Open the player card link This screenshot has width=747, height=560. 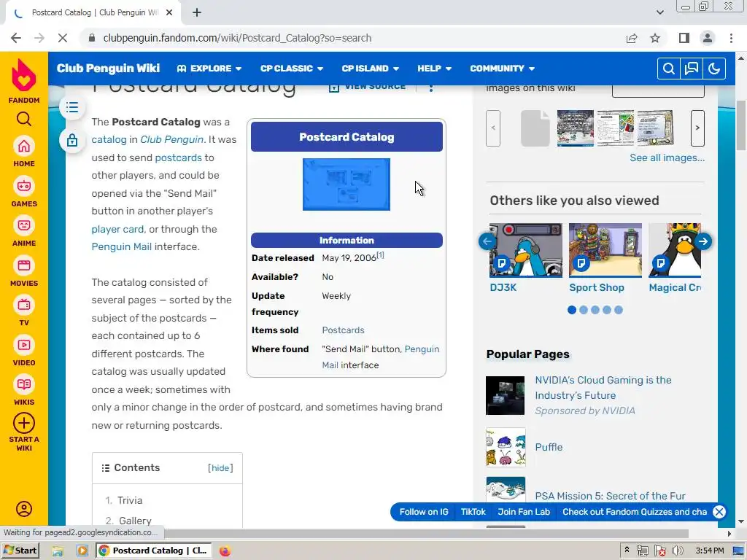117,229
